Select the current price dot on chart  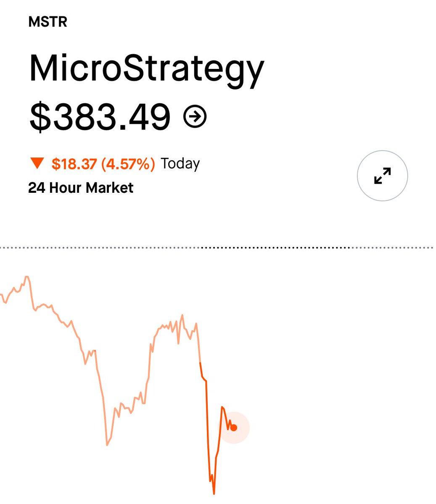(x=234, y=428)
